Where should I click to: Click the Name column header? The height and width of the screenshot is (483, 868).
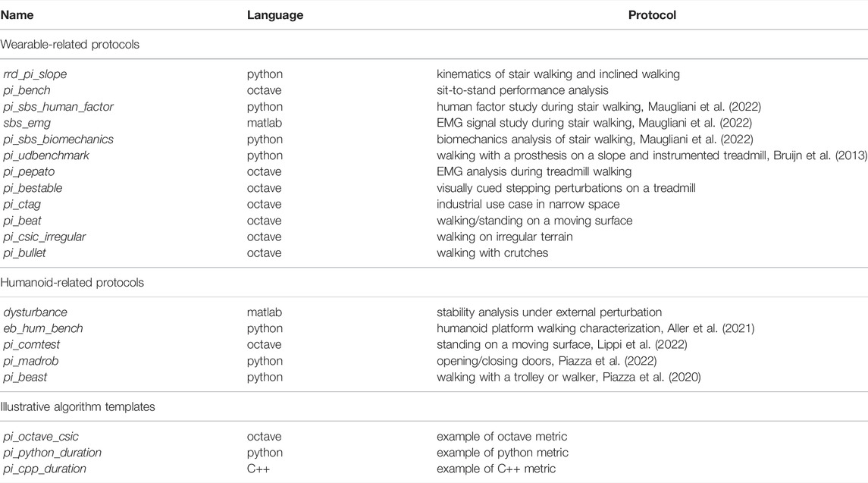point(17,14)
